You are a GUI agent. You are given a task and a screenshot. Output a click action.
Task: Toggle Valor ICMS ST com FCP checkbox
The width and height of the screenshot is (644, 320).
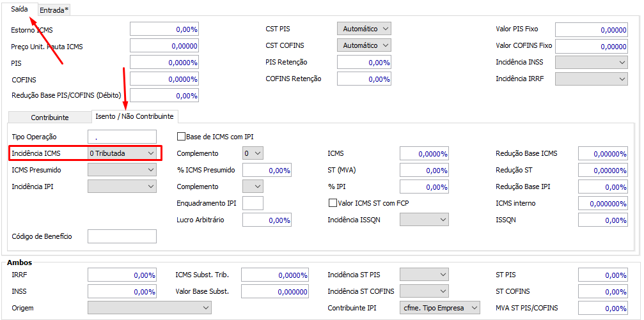click(333, 203)
